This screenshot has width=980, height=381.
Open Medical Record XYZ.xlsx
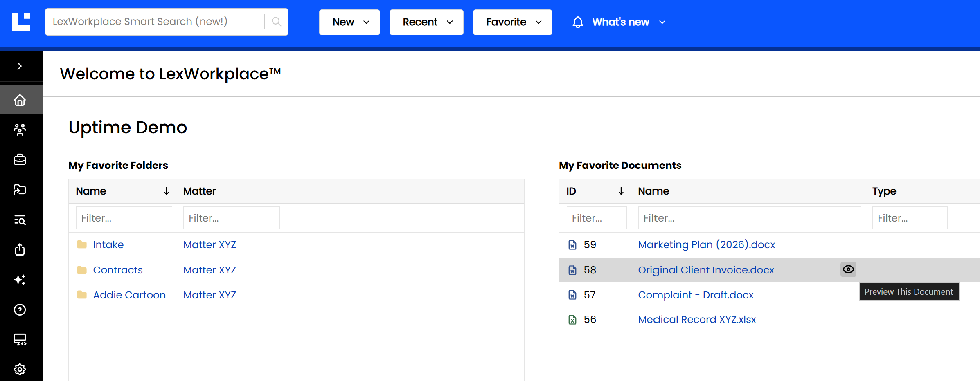pyautogui.click(x=697, y=319)
